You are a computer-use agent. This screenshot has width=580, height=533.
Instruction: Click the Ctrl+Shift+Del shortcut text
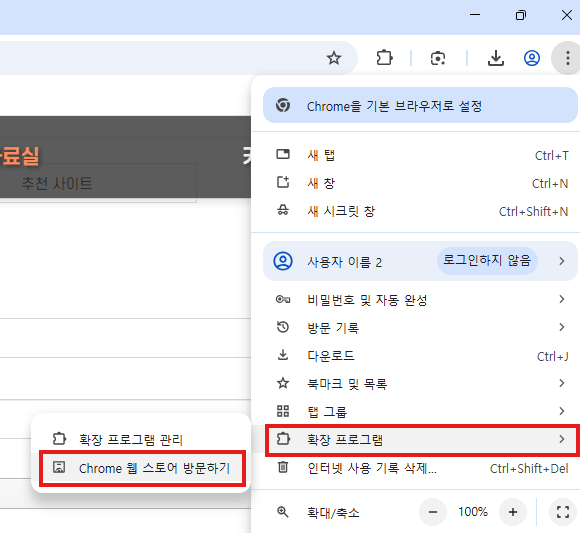tap(529, 469)
